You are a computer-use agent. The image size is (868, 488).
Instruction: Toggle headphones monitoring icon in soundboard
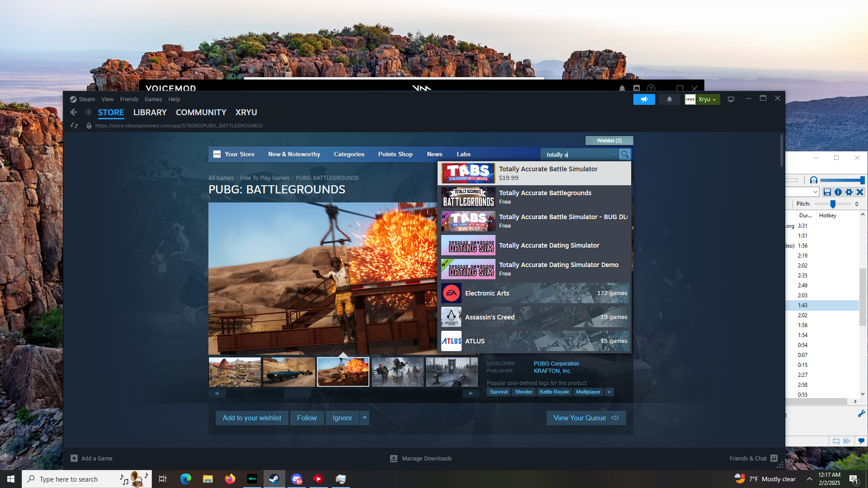point(814,180)
